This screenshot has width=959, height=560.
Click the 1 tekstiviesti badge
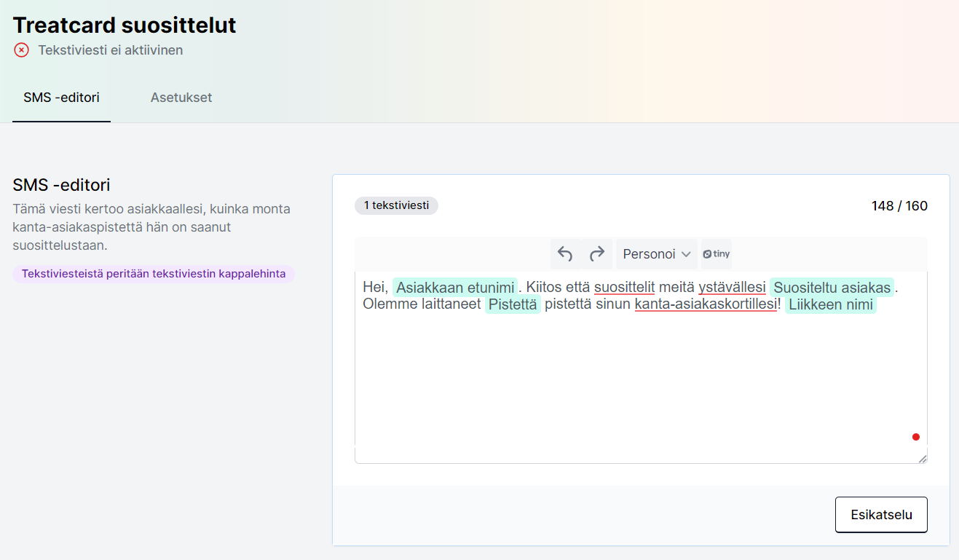point(396,205)
